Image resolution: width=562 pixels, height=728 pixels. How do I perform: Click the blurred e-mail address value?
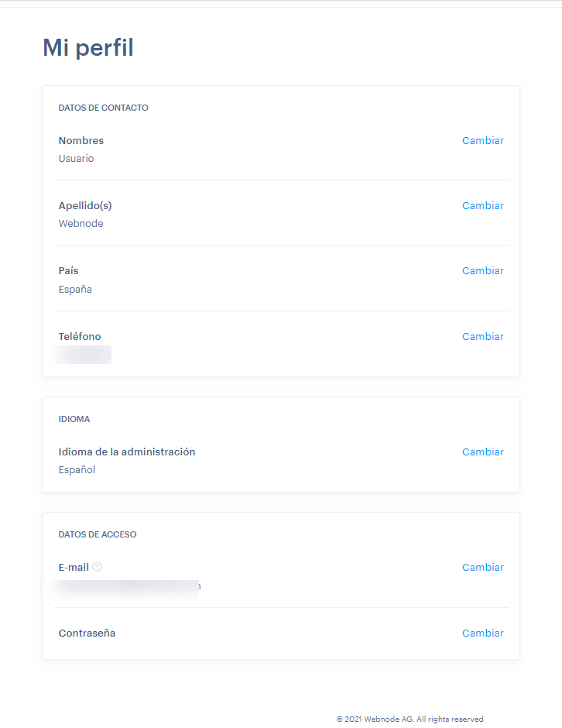click(x=129, y=586)
